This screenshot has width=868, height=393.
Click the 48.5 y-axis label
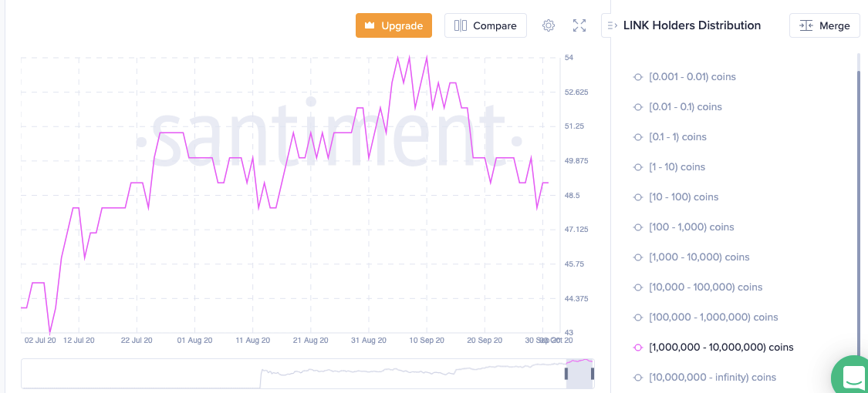point(572,196)
